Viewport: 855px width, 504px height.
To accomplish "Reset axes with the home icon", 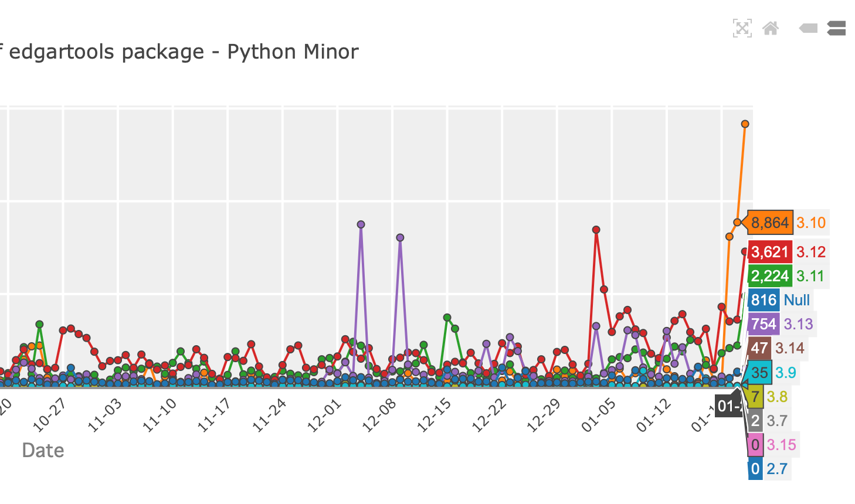I will (771, 28).
